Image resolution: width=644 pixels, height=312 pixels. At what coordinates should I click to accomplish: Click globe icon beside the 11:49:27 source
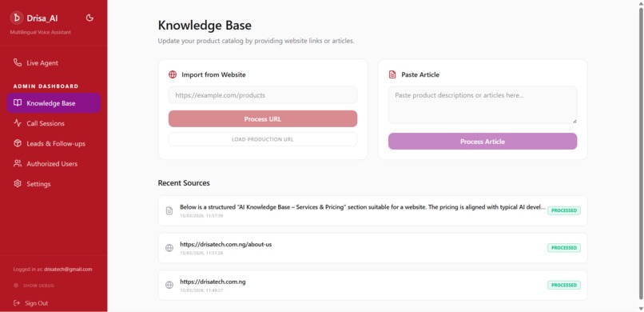(x=169, y=285)
